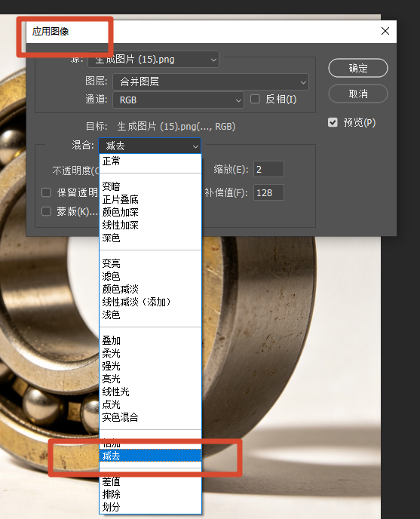Select 点光 blend mode
420x519 pixels.
click(x=150, y=404)
